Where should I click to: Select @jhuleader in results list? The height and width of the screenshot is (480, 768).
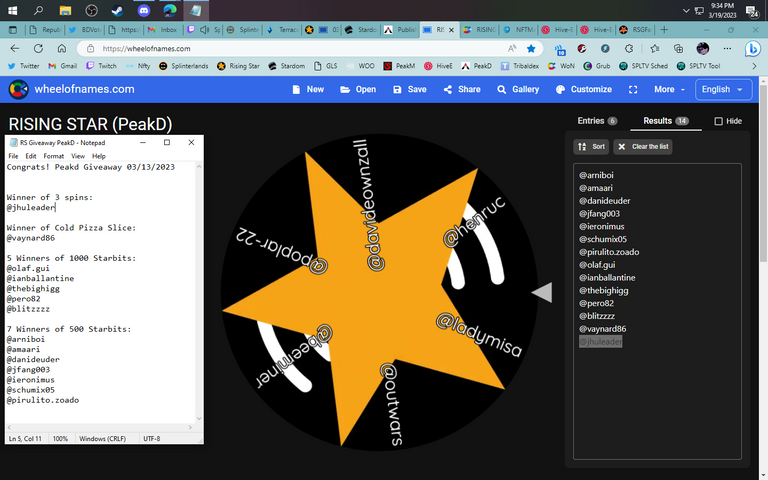[600, 342]
